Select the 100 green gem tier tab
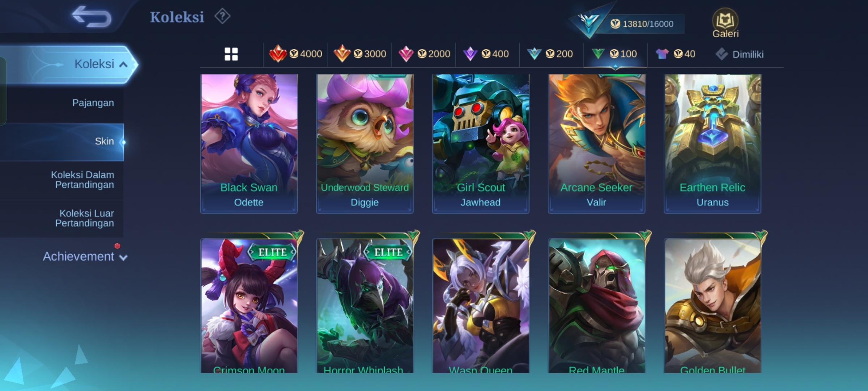The image size is (868, 391). 614,54
